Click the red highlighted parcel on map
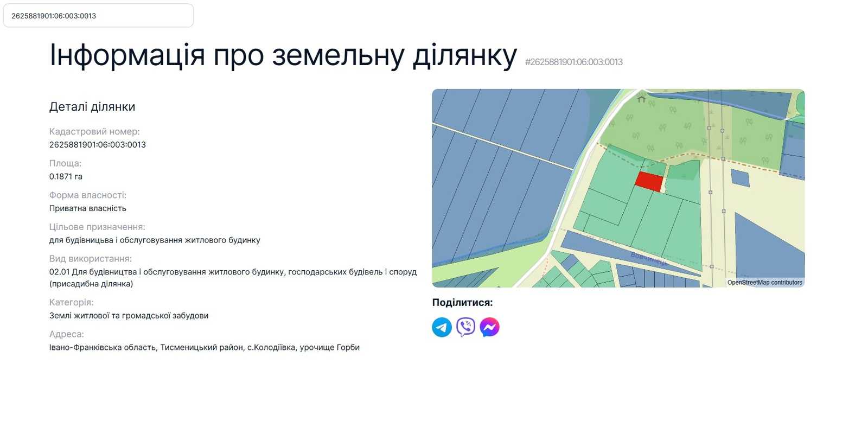The width and height of the screenshot is (868, 434). point(649,181)
